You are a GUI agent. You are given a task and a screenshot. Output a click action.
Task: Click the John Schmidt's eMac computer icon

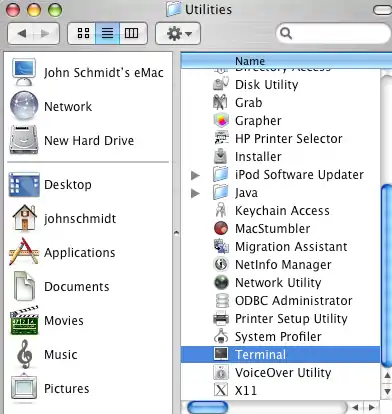tap(24, 72)
